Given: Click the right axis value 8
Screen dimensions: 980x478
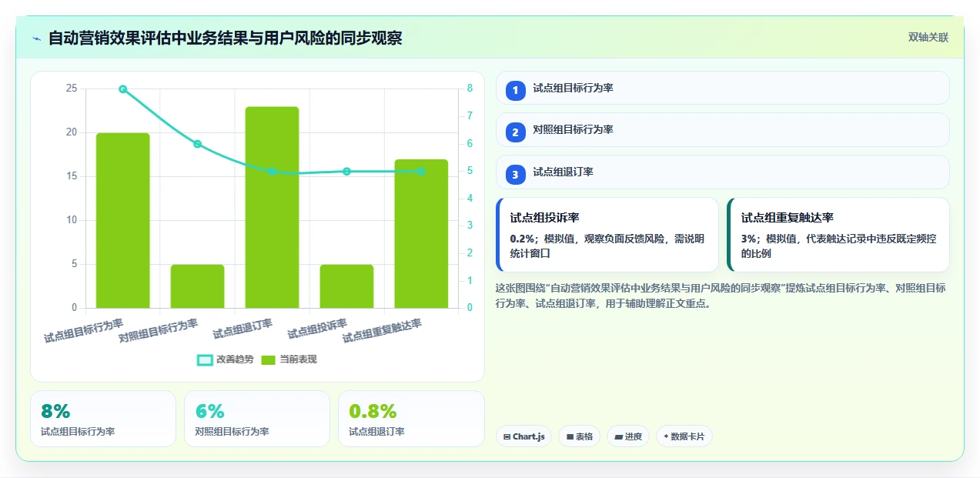Looking at the screenshot, I should pos(470,89).
